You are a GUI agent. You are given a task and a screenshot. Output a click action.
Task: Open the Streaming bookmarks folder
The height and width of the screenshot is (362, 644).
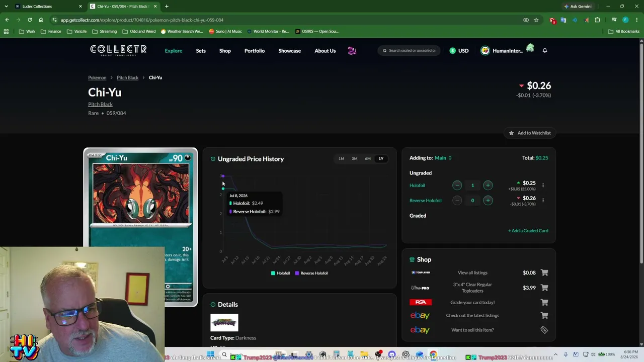pos(105,31)
